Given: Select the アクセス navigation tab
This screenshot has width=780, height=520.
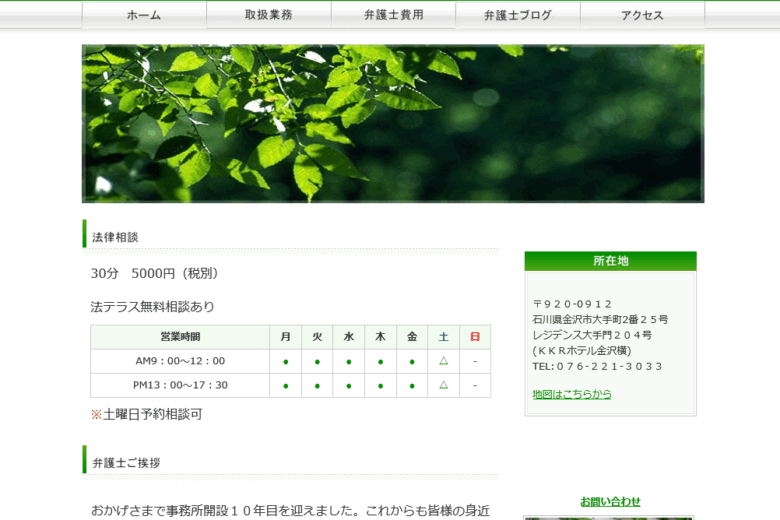Looking at the screenshot, I should click(642, 15).
